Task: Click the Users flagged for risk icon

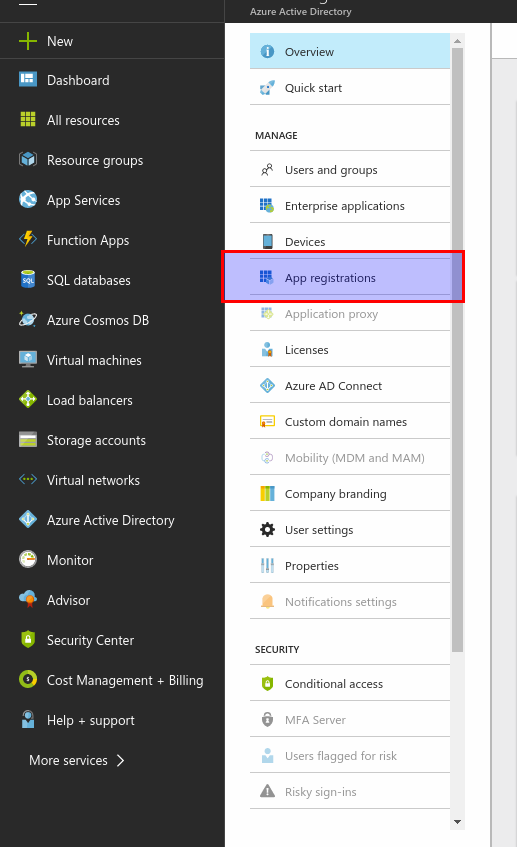Action: [x=267, y=755]
